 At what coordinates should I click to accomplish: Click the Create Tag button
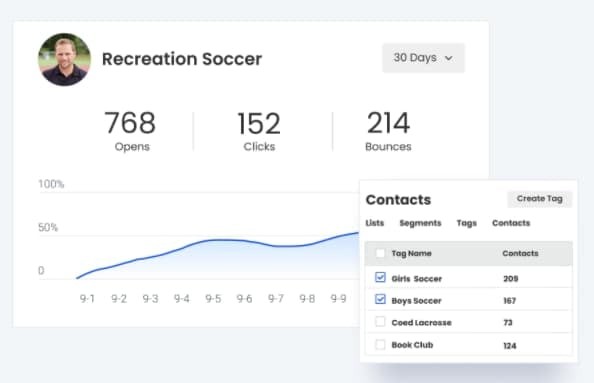pyautogui.click(x=539, y=199)
